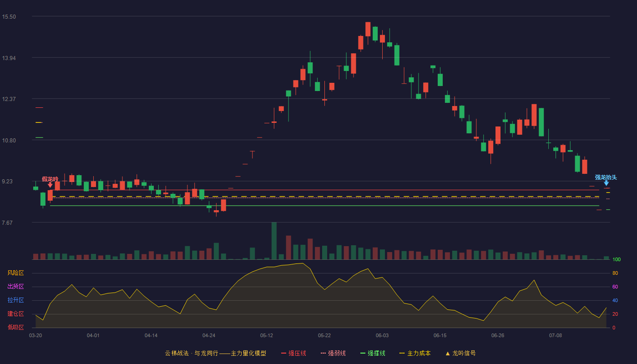Click the 12.37 price axis label
The height and width of the screenshot is (364, 637).
[x=9, y=99]
